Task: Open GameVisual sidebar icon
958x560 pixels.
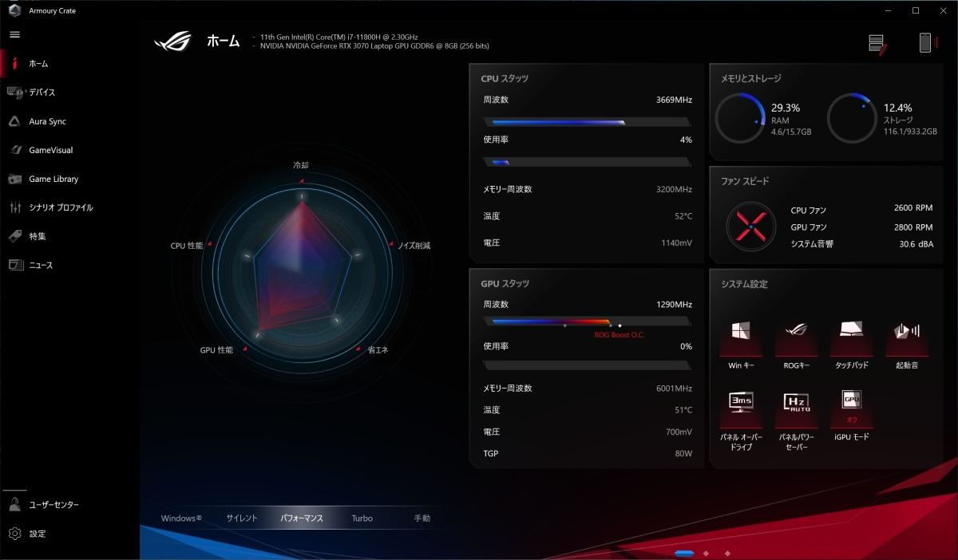Action: [x=14, y=150]
